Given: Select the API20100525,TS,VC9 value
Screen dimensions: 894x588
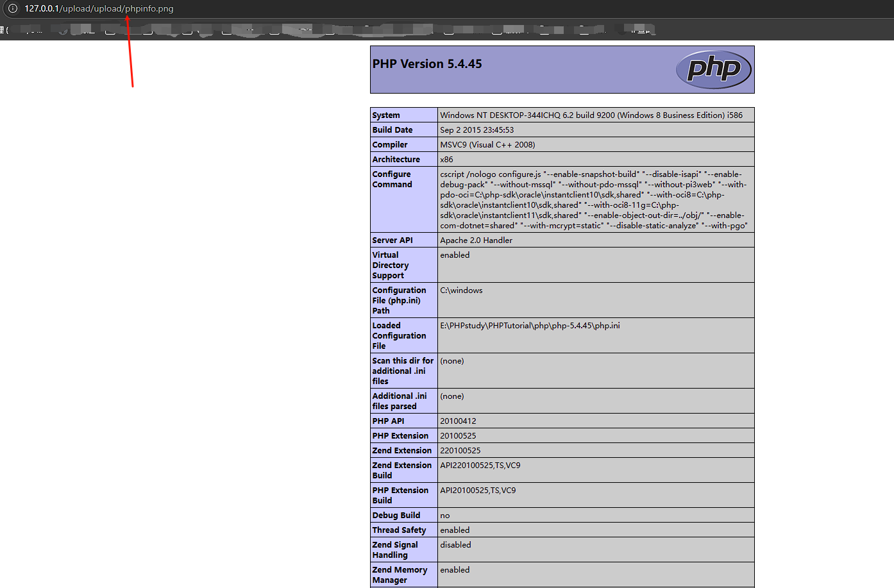Looking at the screenshot, I should pyautogui.click(x=478, y=491).
